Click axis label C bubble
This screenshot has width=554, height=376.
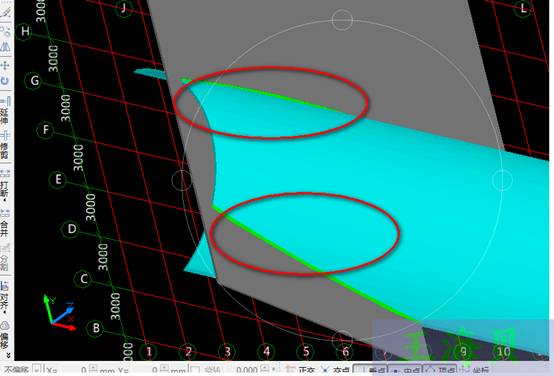point(83,279)
